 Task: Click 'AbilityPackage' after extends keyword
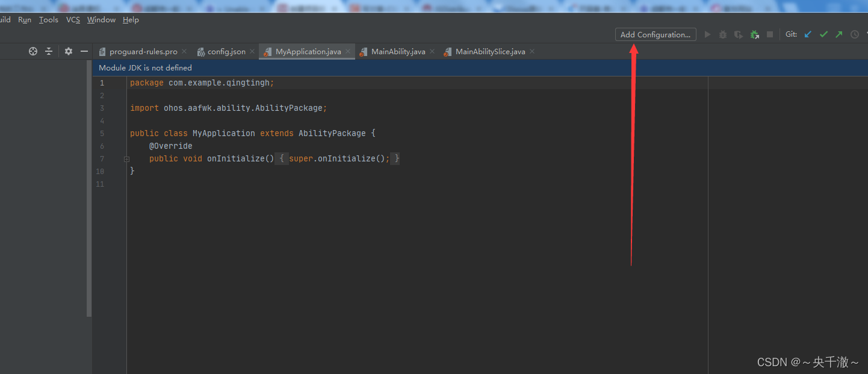332,134
